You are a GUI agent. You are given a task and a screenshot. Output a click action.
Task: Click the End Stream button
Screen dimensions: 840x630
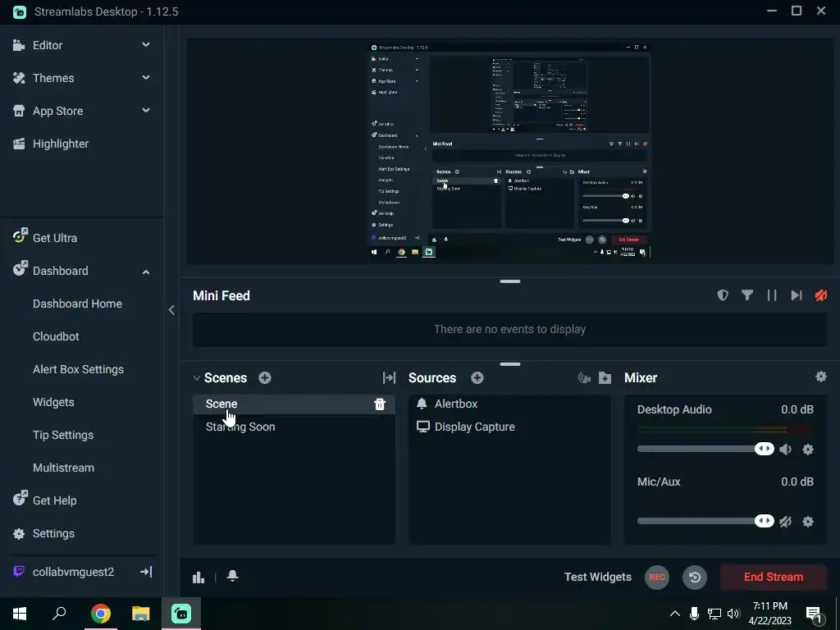[773, 577]
